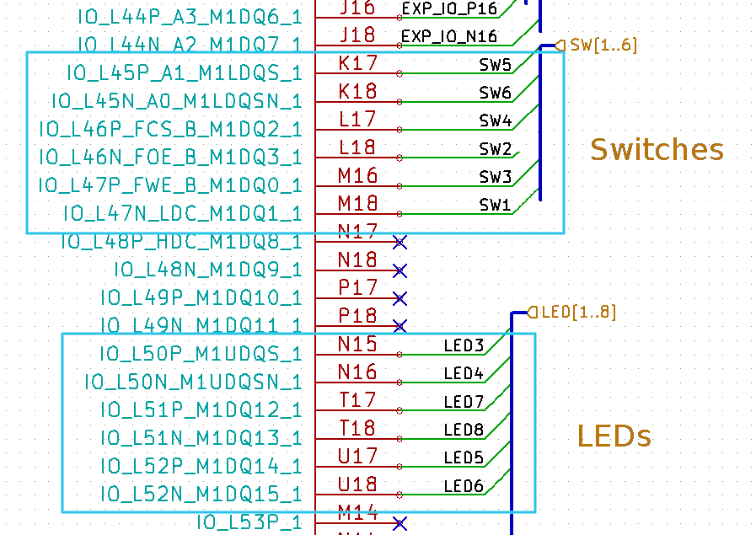Click the SW1 net label
756x535 pixels.
pyautogui.click(x=496, y=205)
